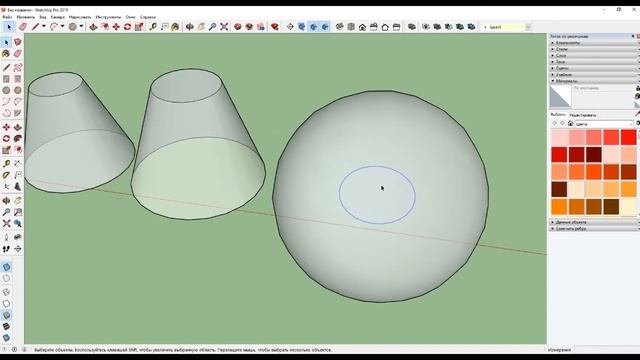Select the Outer Shell solid tool

pyautogui.click(x=412, y=27)
